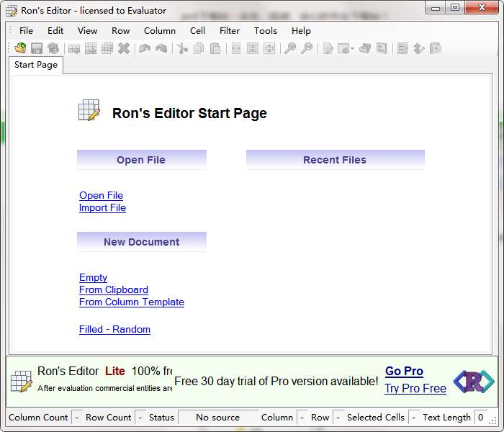Click the Import File link
The image size is (504, 432).
click(x=102, y=208)
